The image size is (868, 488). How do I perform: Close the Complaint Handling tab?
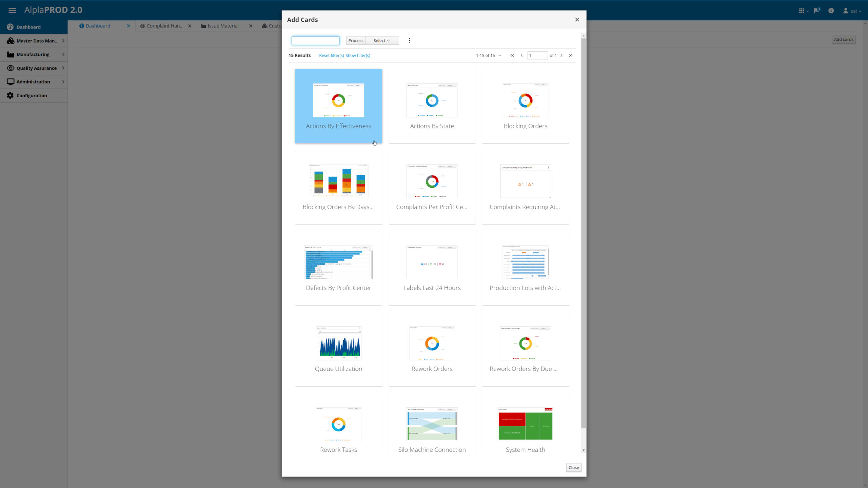tap(190, 26)
